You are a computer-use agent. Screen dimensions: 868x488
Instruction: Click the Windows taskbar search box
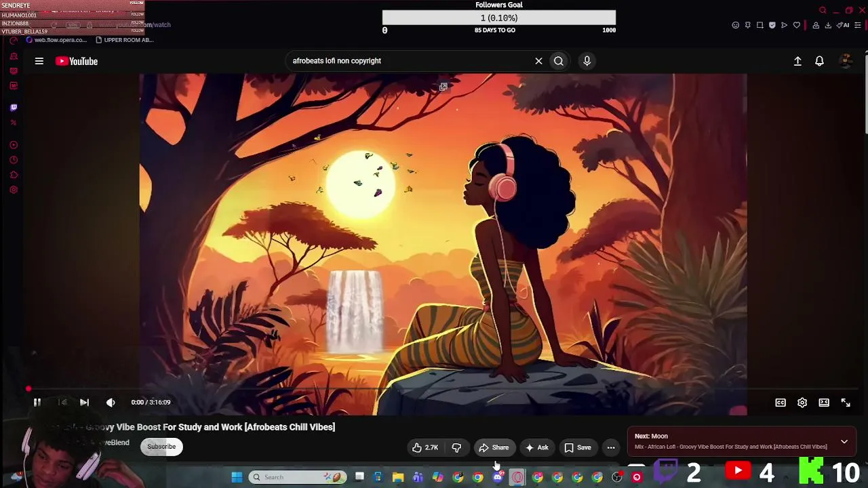point(298,477)
